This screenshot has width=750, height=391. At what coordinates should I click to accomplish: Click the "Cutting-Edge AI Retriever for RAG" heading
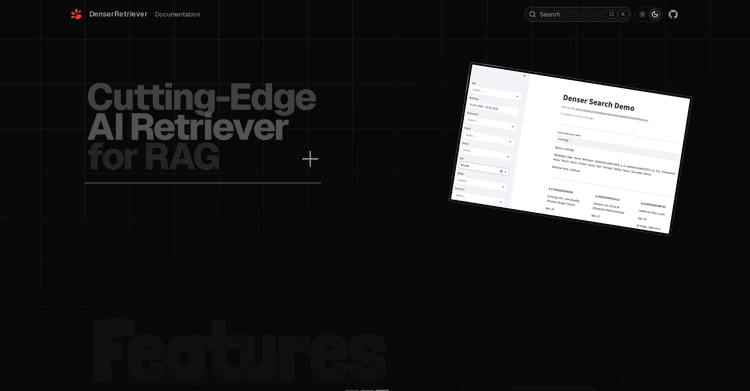click(x=201, y=127)
